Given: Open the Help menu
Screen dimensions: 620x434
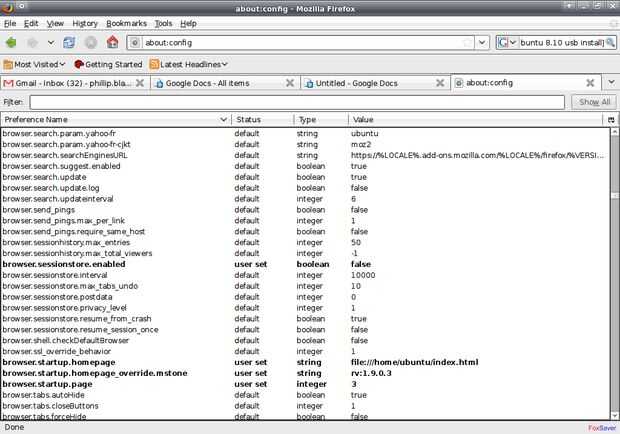Looking at the screenshot, I should pyautogui.click(x=188, y=23).
